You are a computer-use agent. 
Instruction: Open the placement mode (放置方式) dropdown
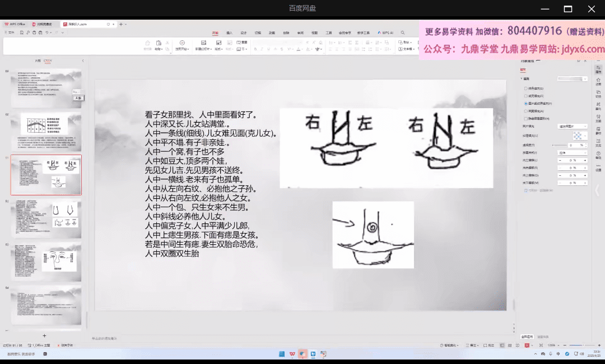[x=573, y=152]
